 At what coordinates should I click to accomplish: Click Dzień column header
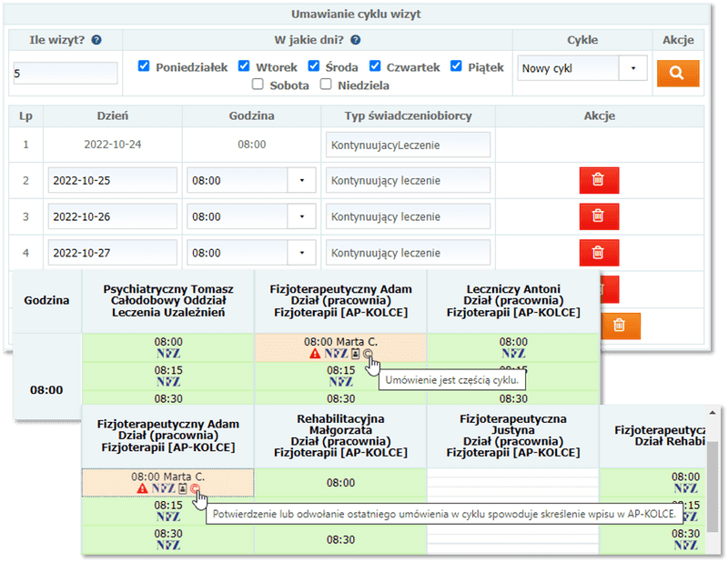[x=112, y=116]
